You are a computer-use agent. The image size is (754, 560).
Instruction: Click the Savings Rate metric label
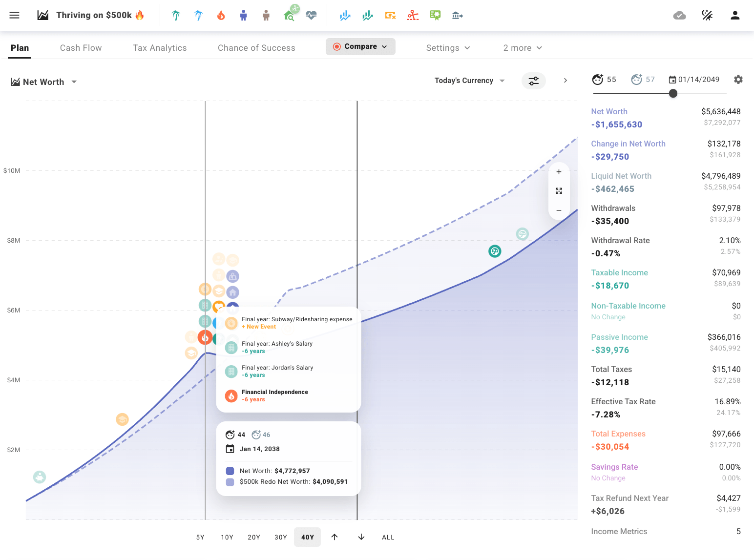coord(614,467)
